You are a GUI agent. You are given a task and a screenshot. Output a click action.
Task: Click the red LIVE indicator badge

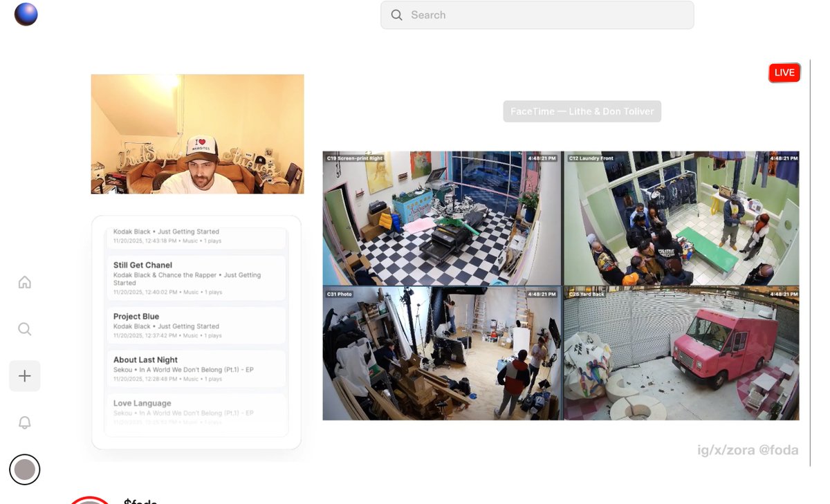point(784,73)
